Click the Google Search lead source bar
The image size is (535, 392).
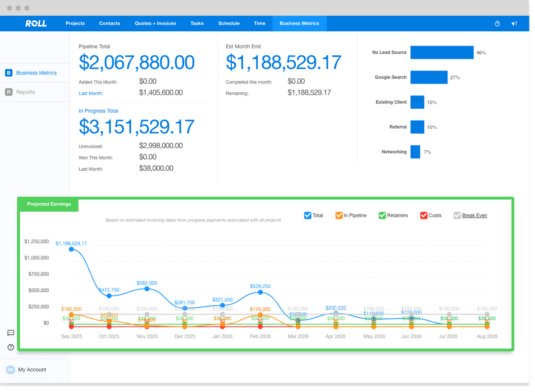(x=429, y=77)
